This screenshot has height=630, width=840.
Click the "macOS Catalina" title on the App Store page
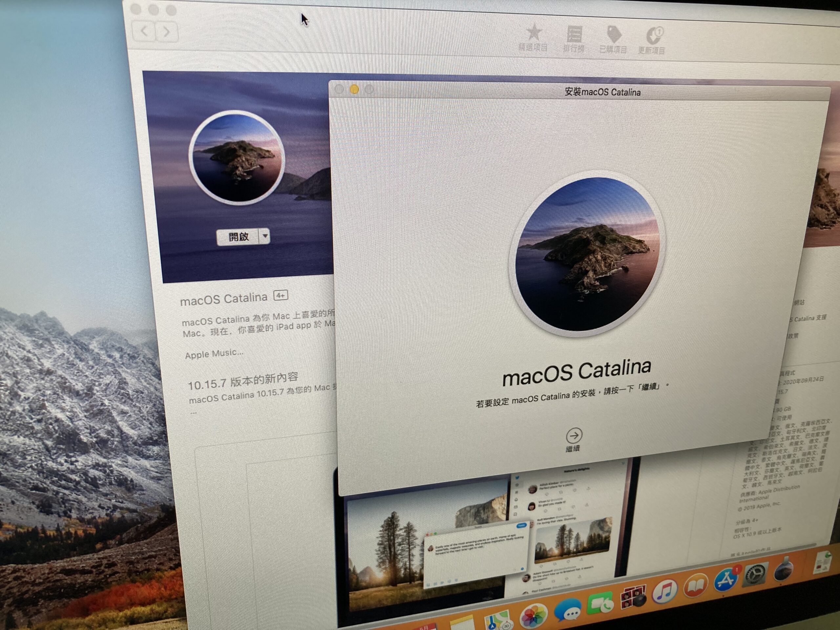point(224,299)
